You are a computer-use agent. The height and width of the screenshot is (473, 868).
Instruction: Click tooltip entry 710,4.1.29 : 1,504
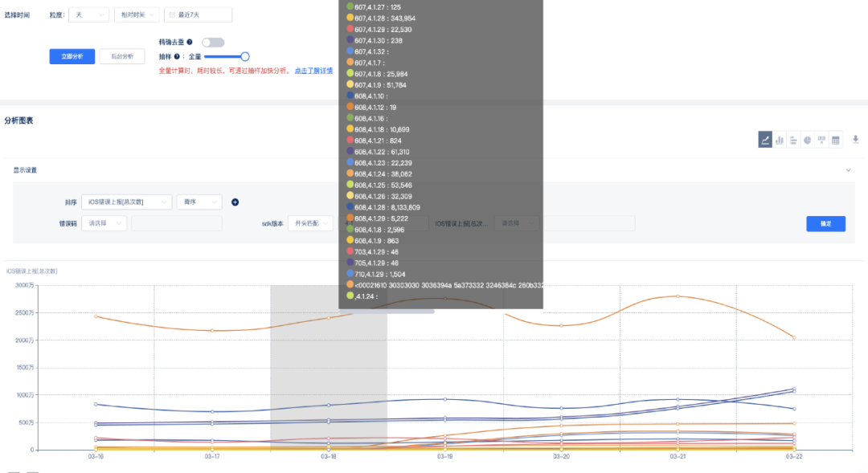pyautogui.click(x=376, y=274)
